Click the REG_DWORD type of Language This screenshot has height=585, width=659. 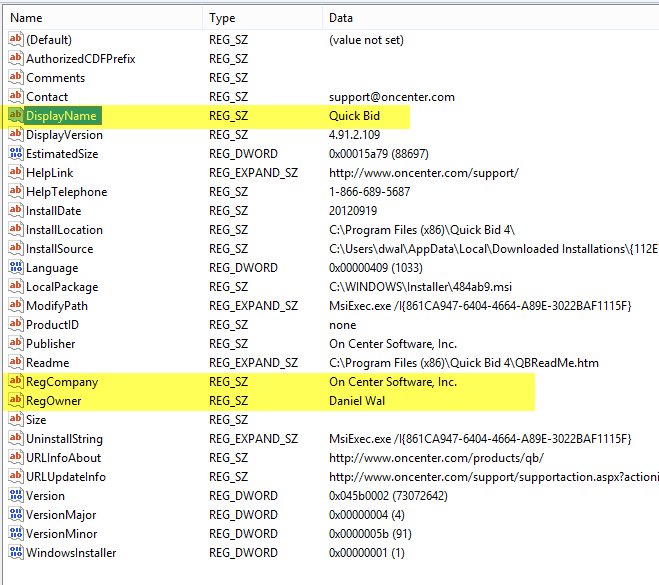click(x=243, y=268)
